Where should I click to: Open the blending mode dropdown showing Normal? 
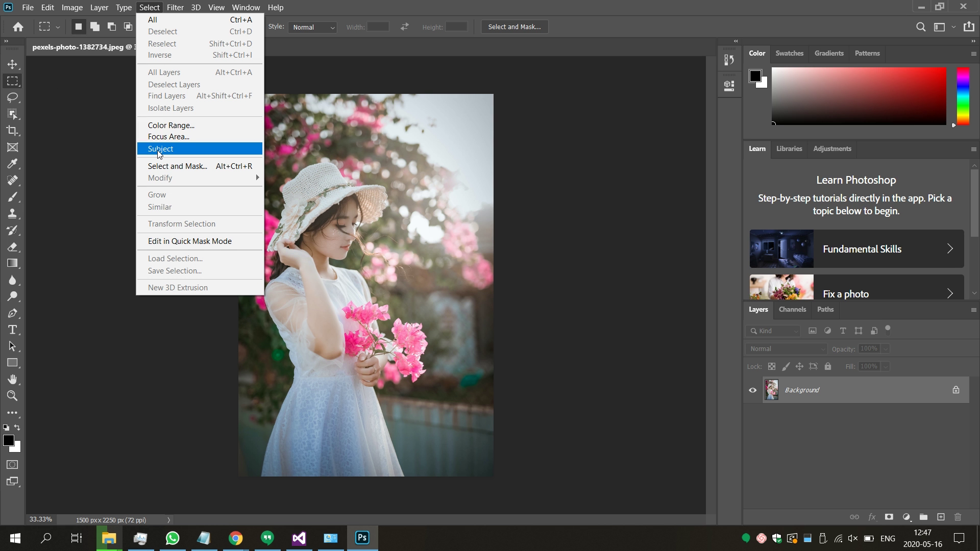click(786, 349)
